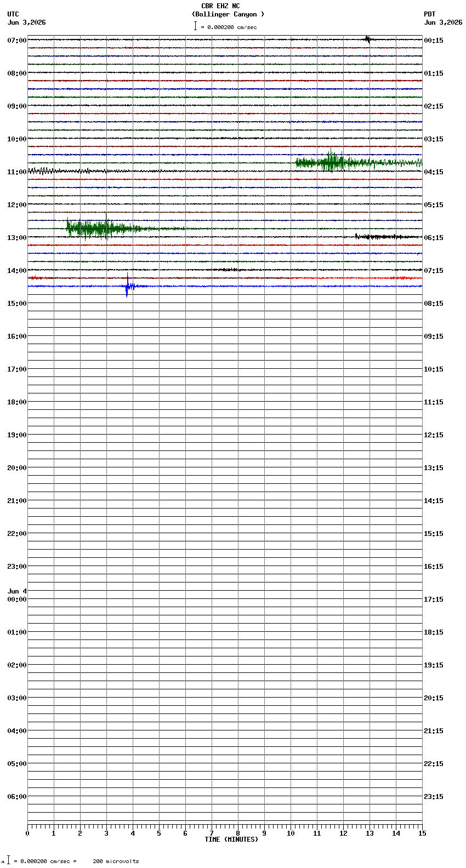Click the '5' tick on the minutes axis

tap(159, 833)
